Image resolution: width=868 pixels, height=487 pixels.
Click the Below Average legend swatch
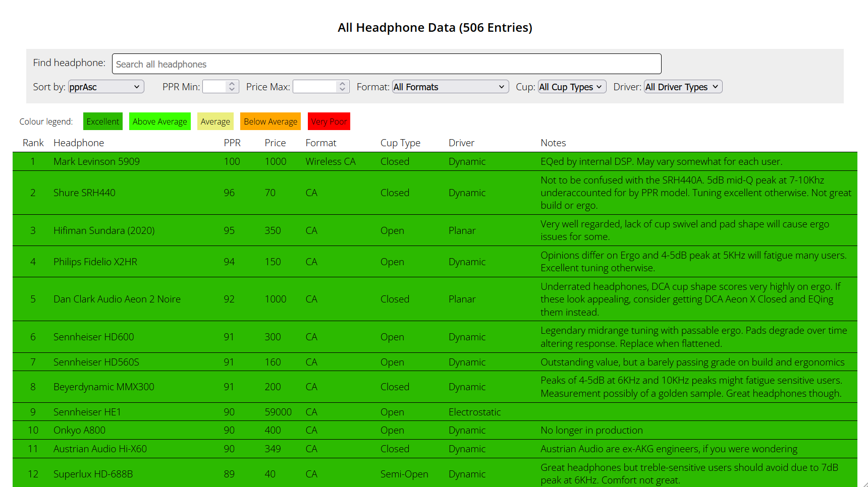pyautogui.click(x=270, y=121)
